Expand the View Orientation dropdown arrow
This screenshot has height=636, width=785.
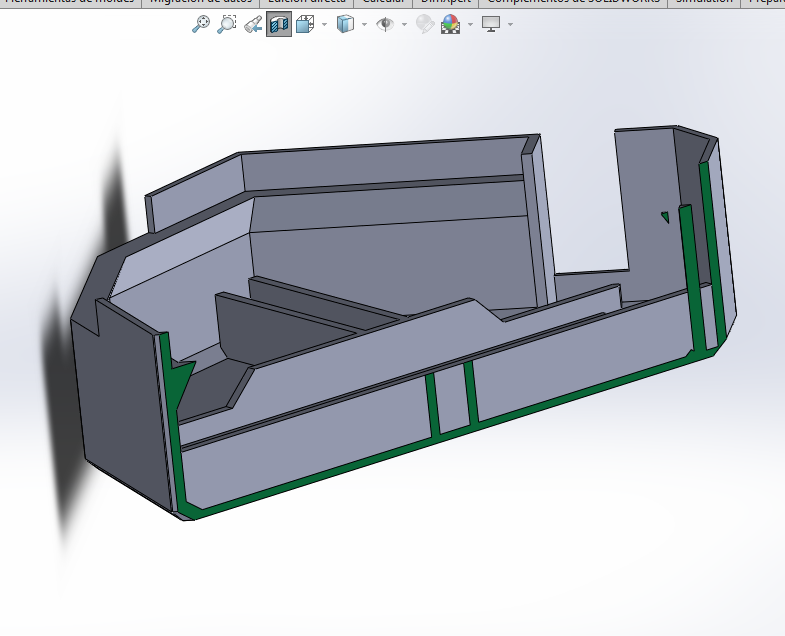click(324, 24)
